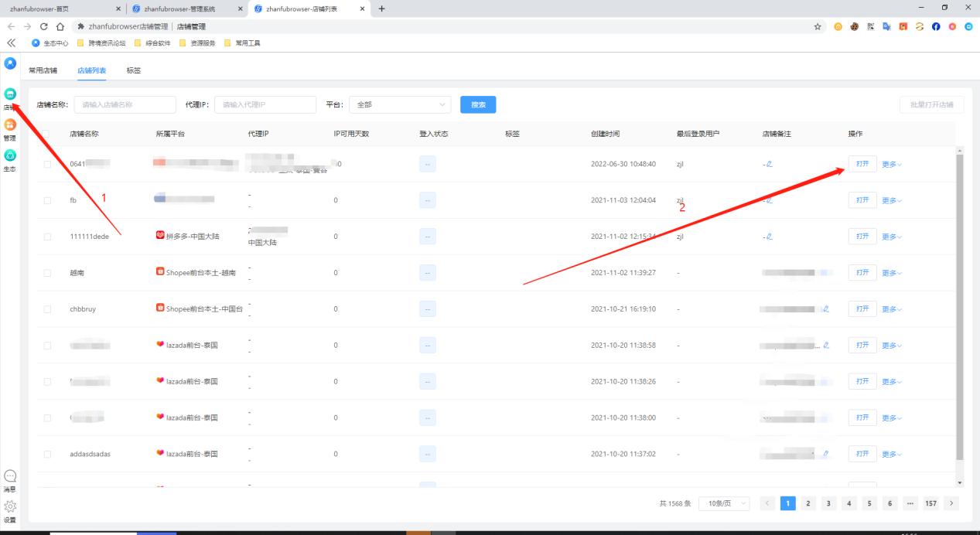This screenshot has width=980, height=535.
Task: Click 打开 for the 0641 shop
Action: pos(862,164)
